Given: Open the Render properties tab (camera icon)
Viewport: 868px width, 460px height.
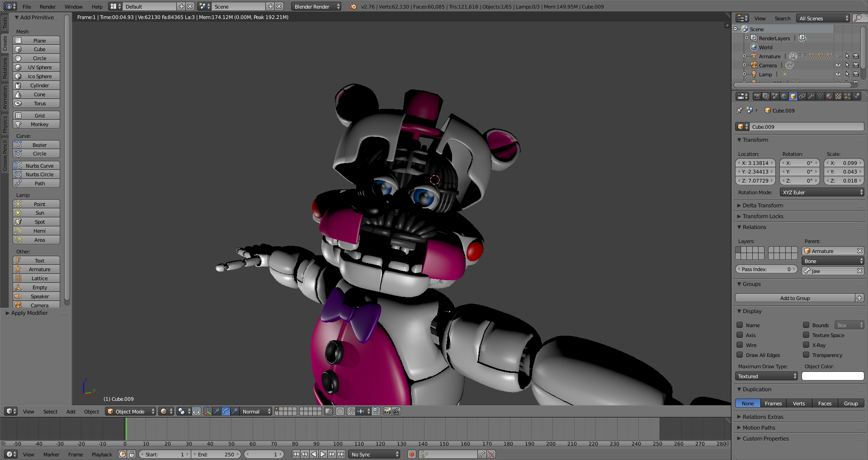Looking at the screenshot, I should click(757, 96).
